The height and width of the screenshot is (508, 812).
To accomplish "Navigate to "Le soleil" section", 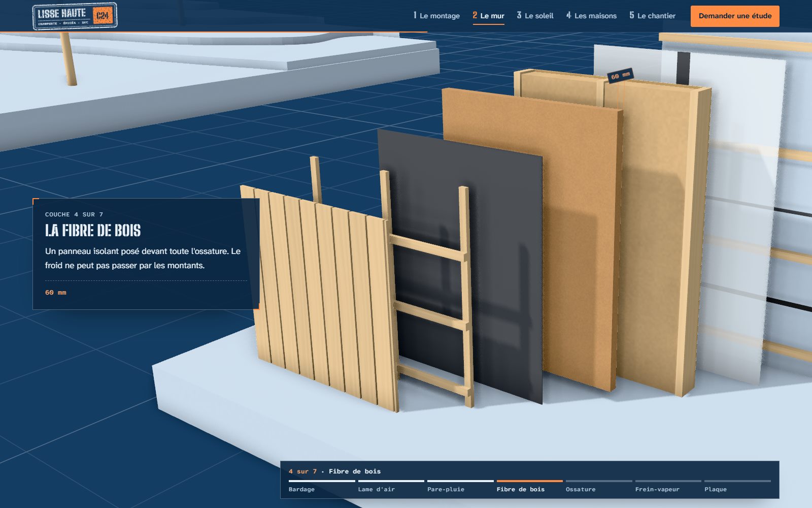I will [x=535, y=16].
